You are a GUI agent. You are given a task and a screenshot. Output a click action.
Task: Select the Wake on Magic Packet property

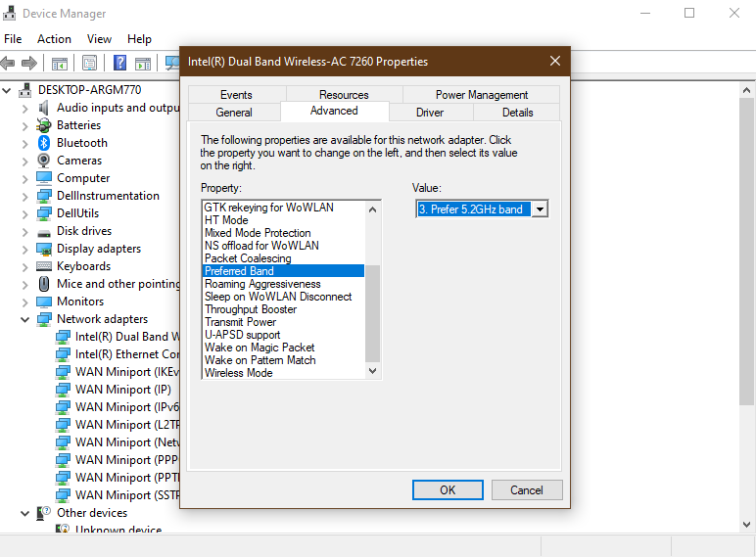point(284,348)
